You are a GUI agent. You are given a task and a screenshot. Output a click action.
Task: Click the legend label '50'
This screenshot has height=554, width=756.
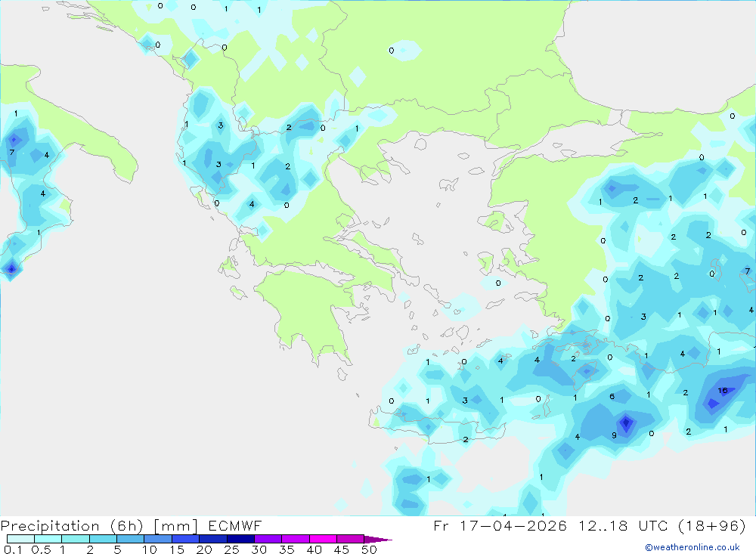370,549
